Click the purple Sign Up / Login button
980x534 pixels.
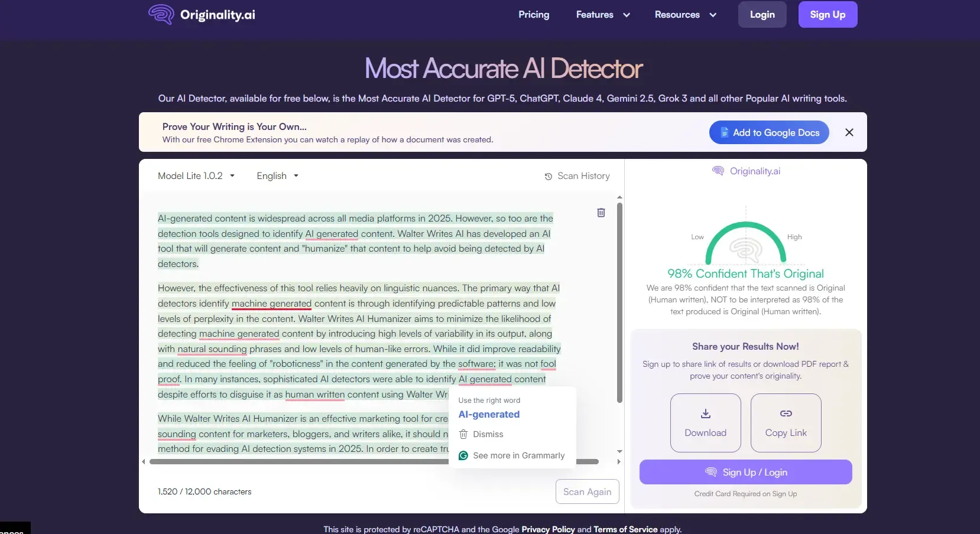click(745, 473)
